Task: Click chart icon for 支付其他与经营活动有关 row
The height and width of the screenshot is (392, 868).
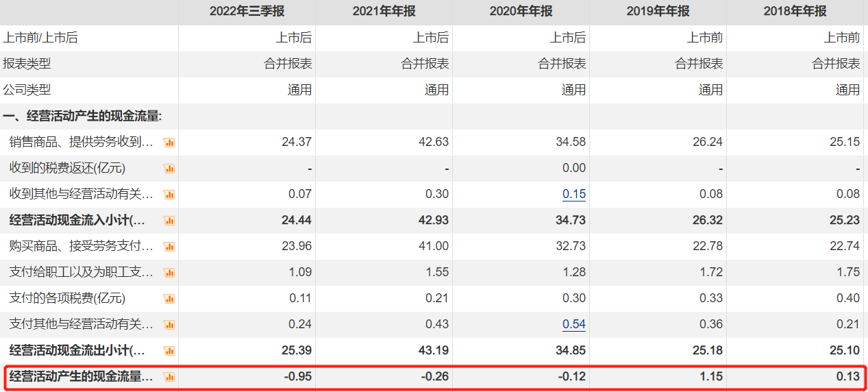Action: [169, 325]
